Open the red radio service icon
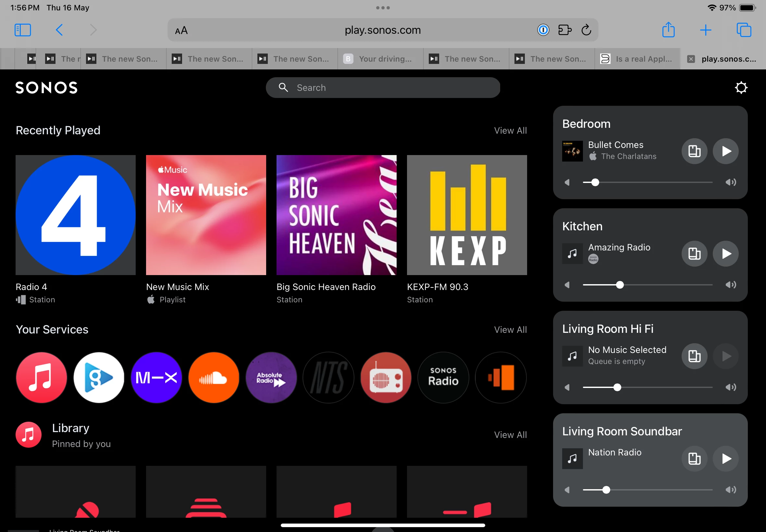The width and height of the screenshot is (766, 532). pos(386,378)
